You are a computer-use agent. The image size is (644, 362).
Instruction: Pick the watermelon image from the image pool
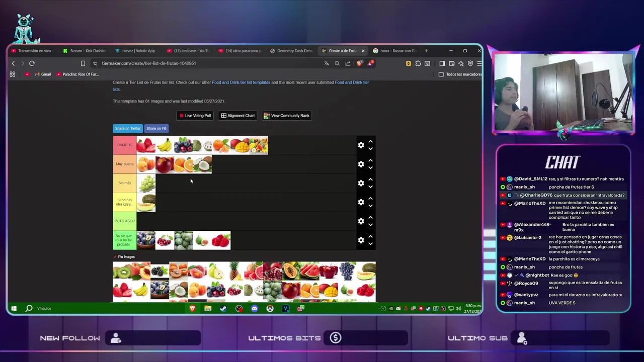point(309,271)
